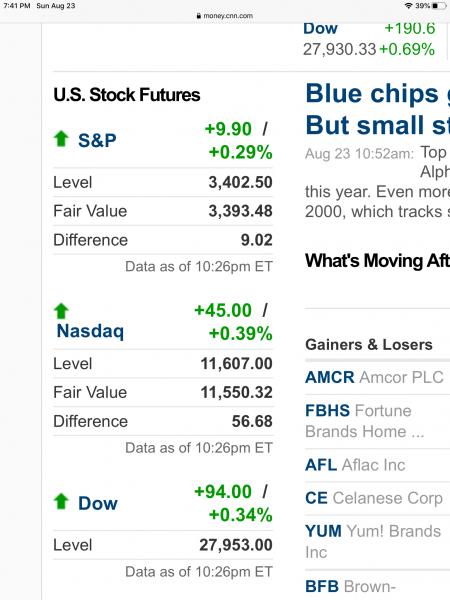Tap the money.cnn.com address field

click(x=225, y=16)
